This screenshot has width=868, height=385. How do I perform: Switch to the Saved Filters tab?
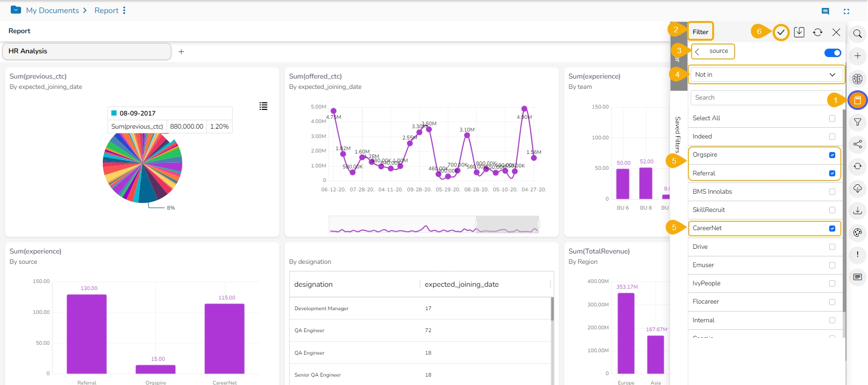click(678, 135)
